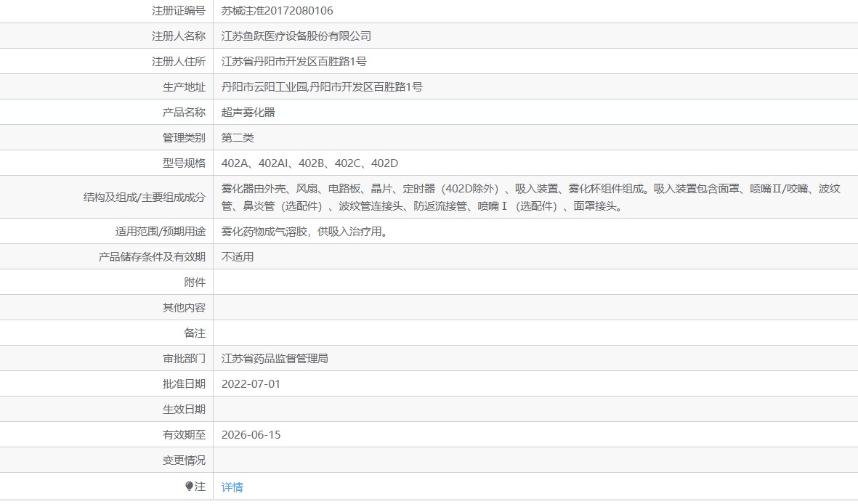The image size is (858, 504).
Task: Click the 注册人住所 address value
Action: [294, 61]
